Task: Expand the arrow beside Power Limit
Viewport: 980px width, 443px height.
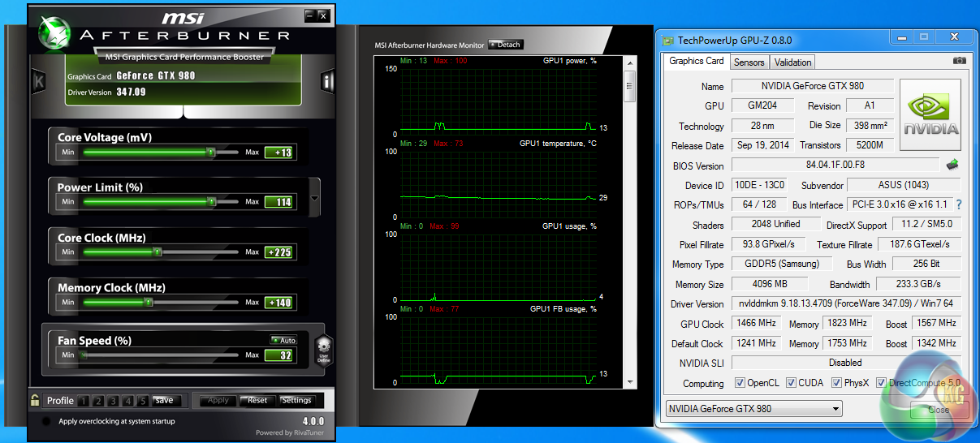Action: pyautogui.click(x=315, y=198)
